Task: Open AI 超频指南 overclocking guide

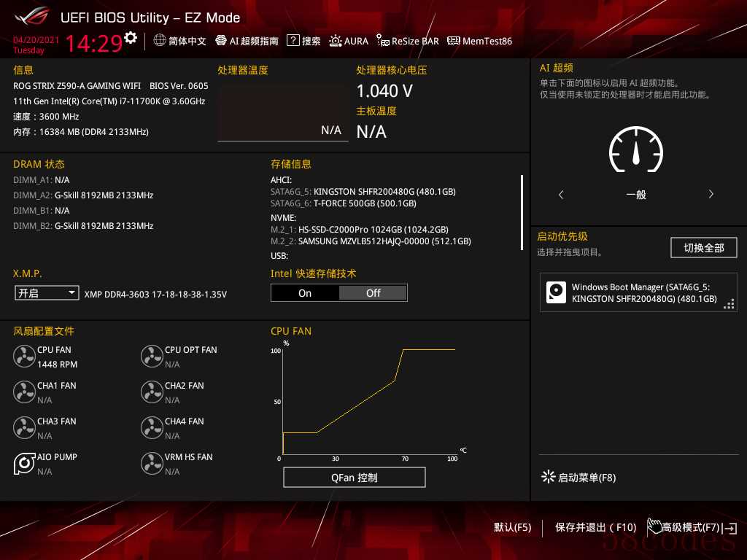Action: (247, 41)
